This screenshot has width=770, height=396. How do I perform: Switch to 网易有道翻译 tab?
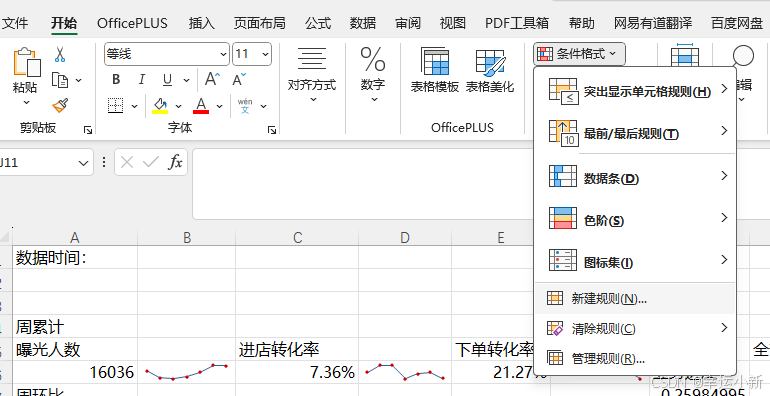(653, 23)
